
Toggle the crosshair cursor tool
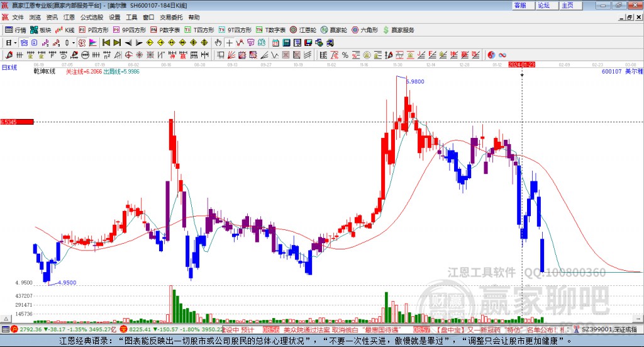click(229, 43)
